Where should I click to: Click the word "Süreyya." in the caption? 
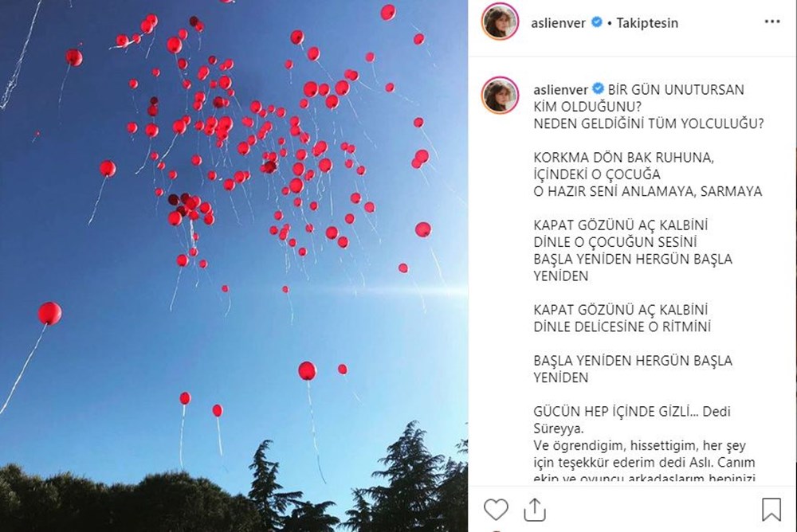[x=559, y=428]
